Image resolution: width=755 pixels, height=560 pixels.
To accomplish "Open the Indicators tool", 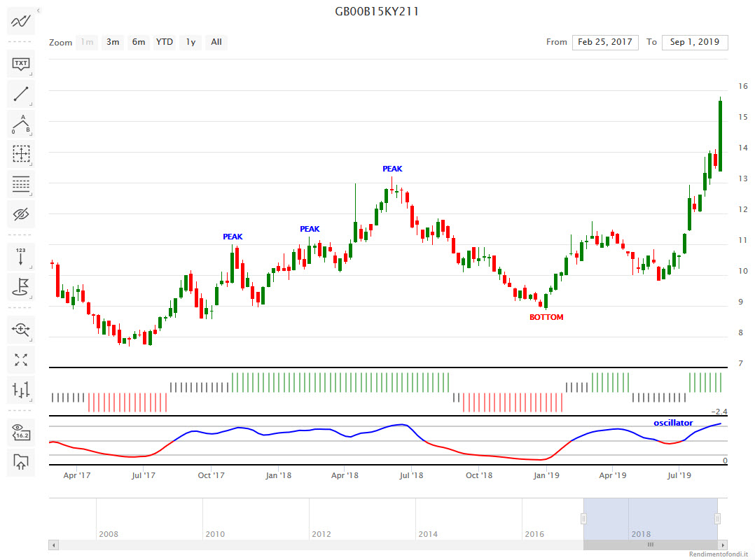I will (21, 22).
